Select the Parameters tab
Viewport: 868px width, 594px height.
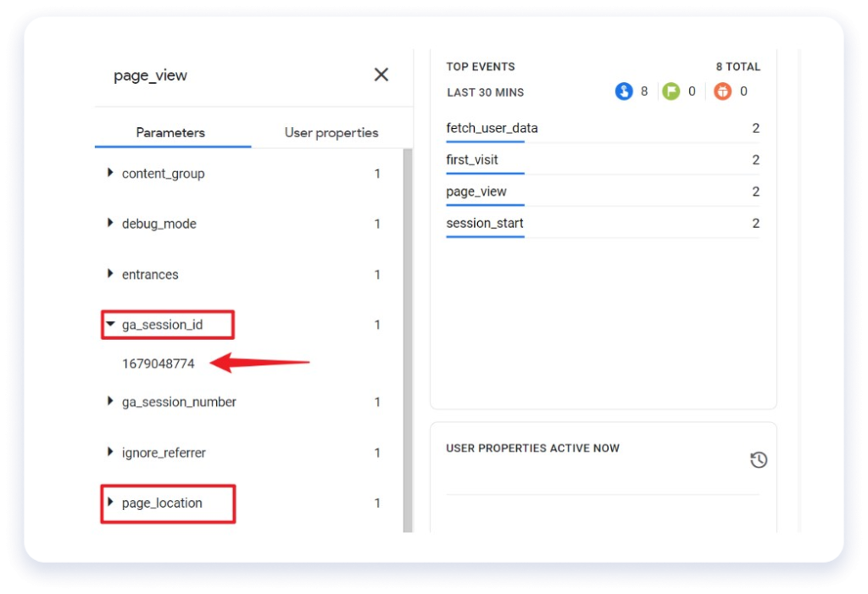[172, 132]
